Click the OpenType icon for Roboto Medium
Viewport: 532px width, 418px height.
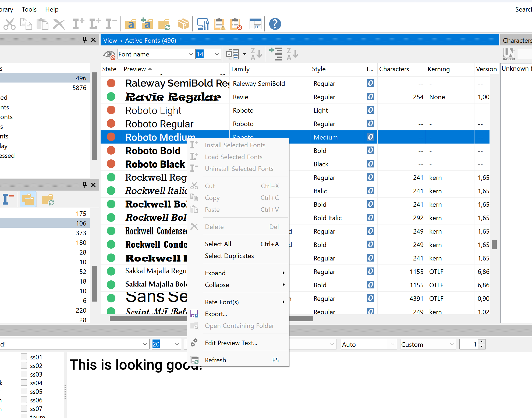coord(371,137)
